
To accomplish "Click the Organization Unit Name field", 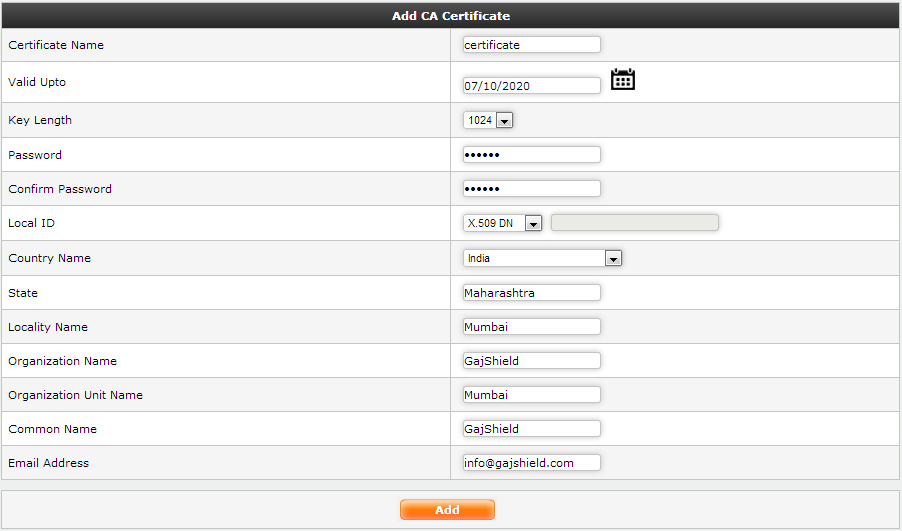I will 531,395.
